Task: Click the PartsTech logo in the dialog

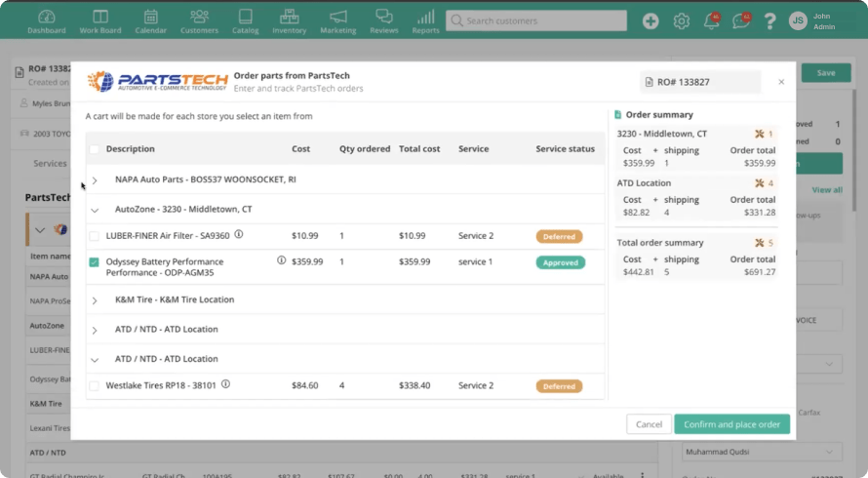Action: coord(157,82)
